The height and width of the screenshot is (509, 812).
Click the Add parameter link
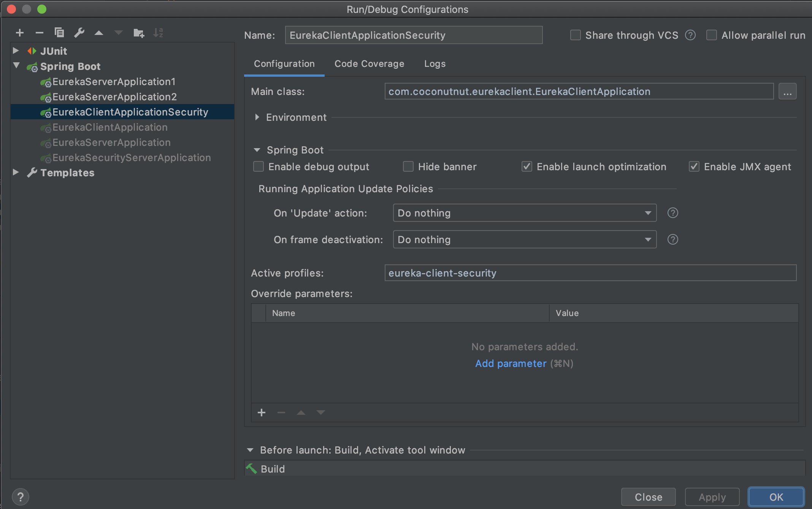coord(511,364)
